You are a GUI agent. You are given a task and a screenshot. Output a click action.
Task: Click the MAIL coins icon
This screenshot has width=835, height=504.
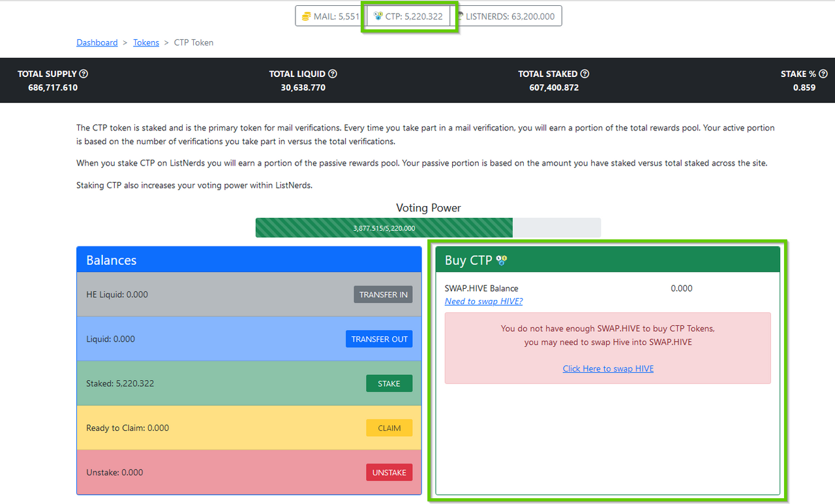click(307, 16)
